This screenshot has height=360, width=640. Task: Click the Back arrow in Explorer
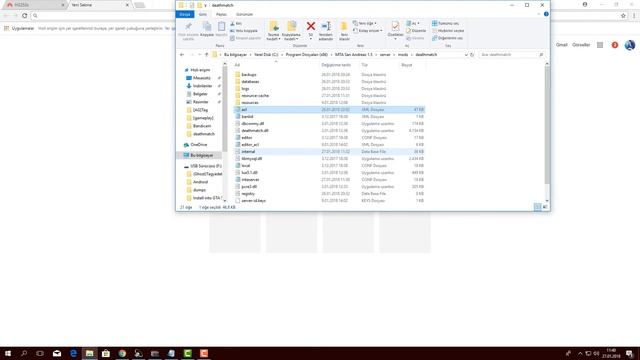(x=182, y=55)
